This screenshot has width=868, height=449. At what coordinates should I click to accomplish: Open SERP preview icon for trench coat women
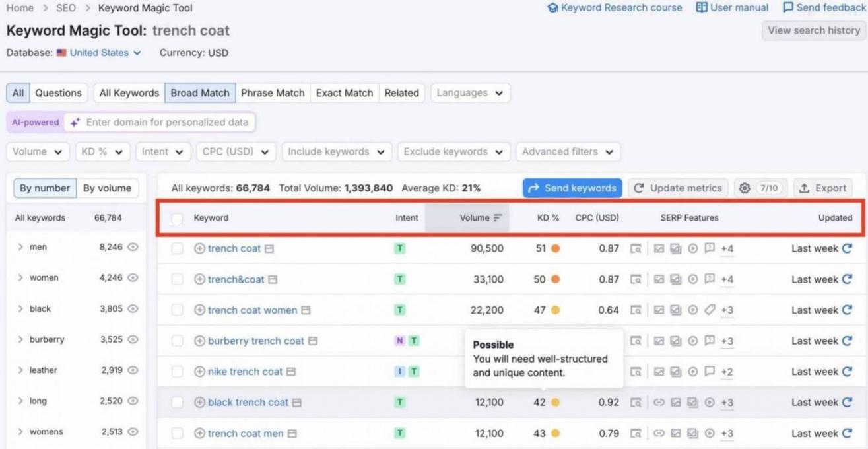(x=636, y=310)
